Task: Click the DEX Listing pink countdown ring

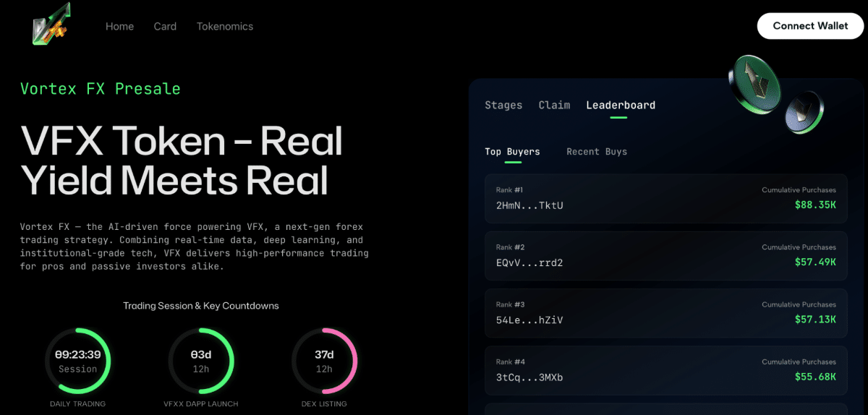Action: (x=324, y=360)
